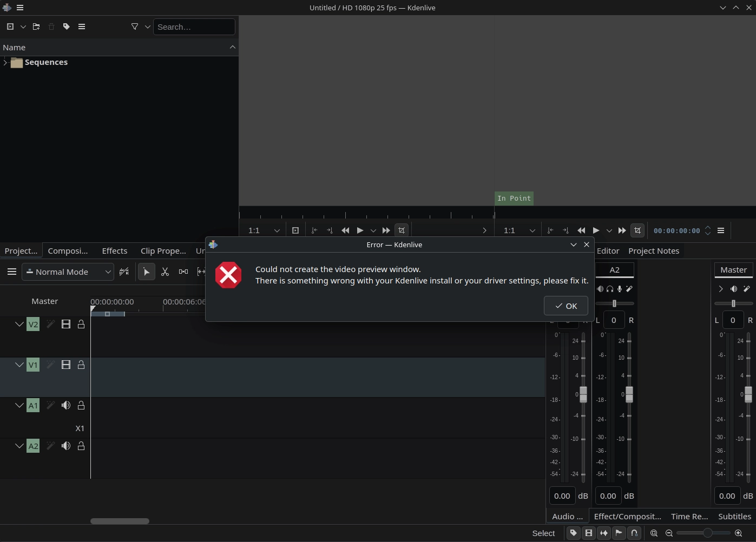Click OK in the Error dialog

566,306
